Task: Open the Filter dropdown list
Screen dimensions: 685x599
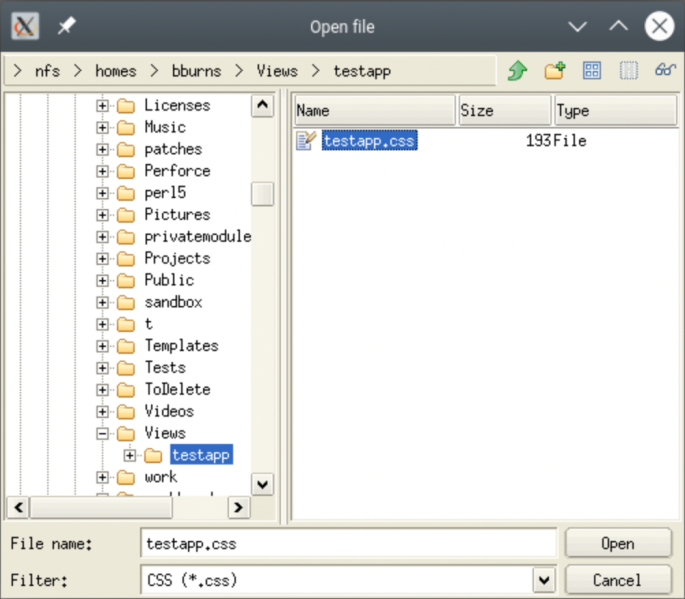Action: (543, 580)
